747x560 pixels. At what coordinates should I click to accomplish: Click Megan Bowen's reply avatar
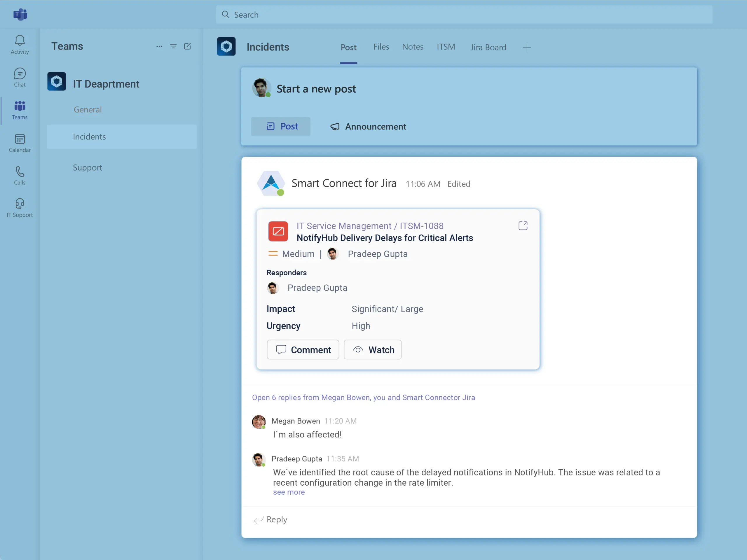point(259,422)
